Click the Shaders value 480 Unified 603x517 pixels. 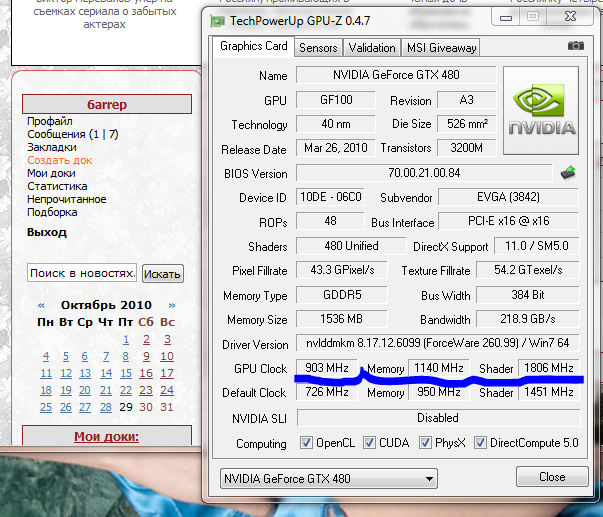pyautogui.click(x=351, y=246)
